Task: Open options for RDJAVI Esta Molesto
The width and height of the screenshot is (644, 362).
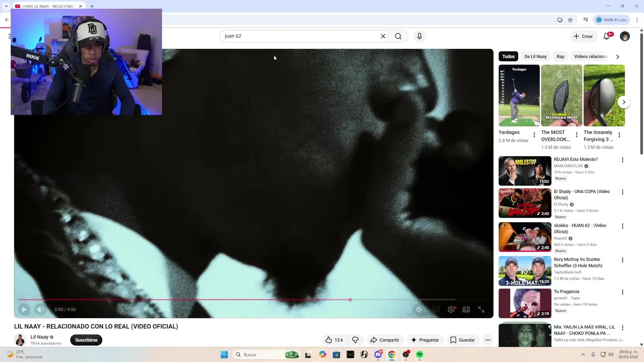Action: 622,160
